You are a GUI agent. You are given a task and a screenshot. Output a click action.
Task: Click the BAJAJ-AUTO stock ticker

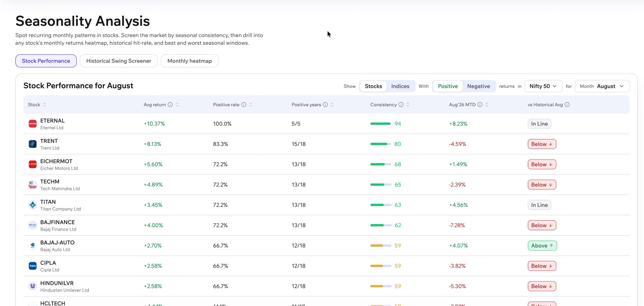coord(57,243)
